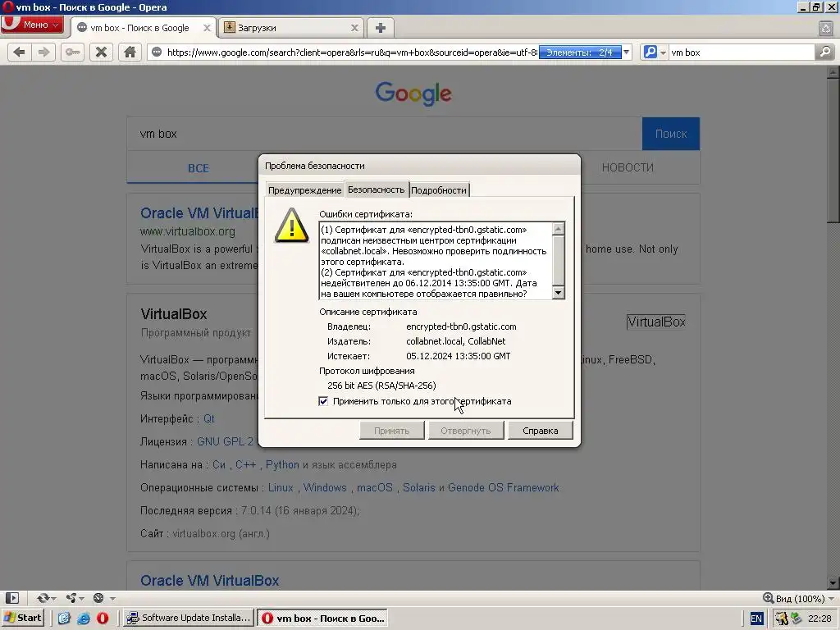Open the Вид (100%) zoom dropdown
Image resolution: width=840 pixels, height=630 pixels.
tap(799, 598)
